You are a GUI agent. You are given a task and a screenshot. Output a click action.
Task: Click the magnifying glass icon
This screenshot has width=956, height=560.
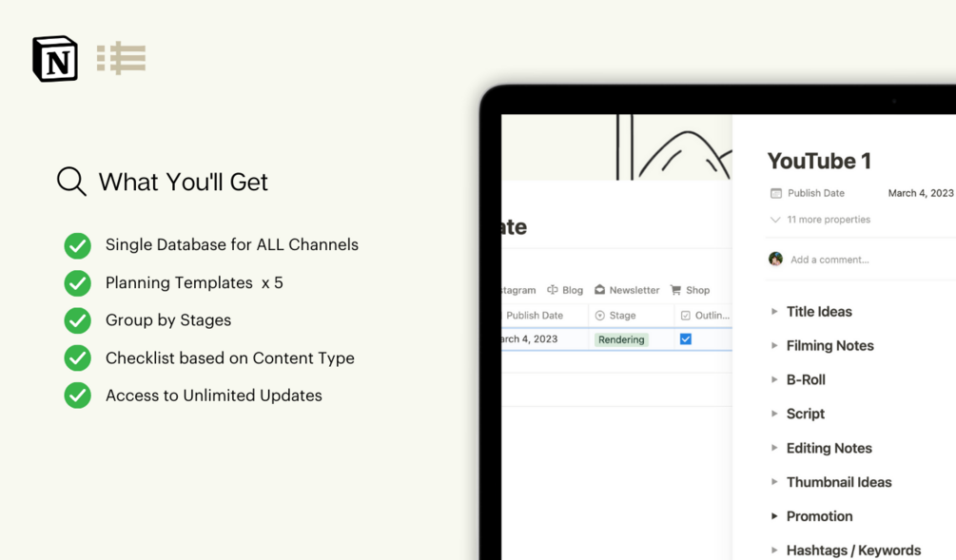point(71,182)
